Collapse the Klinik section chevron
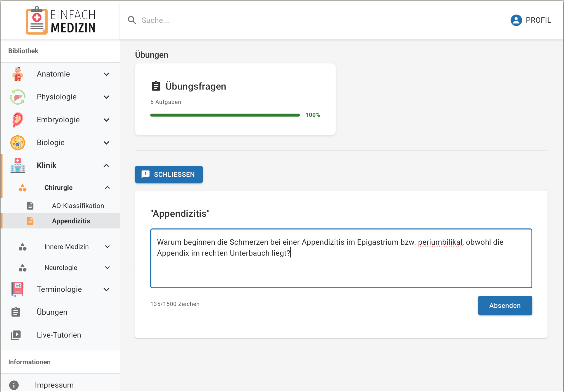The width and height of the screenshot is (564, 392). [x=106, y=166]
